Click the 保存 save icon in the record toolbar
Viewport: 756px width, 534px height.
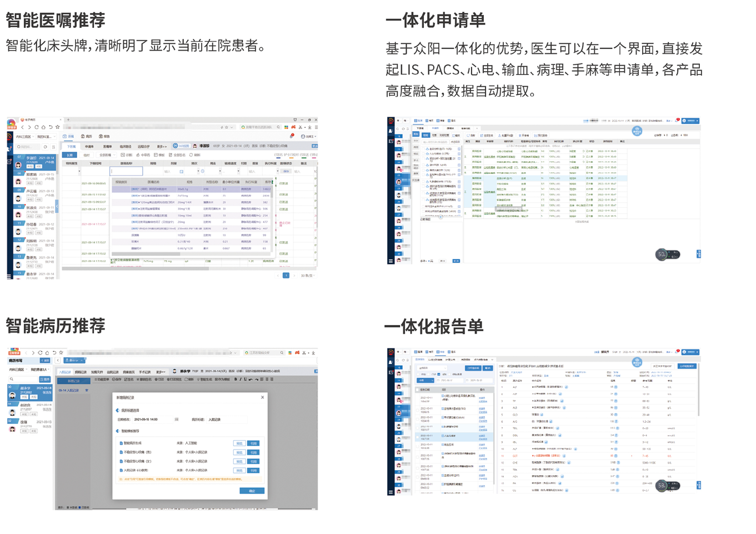point(116,380)
